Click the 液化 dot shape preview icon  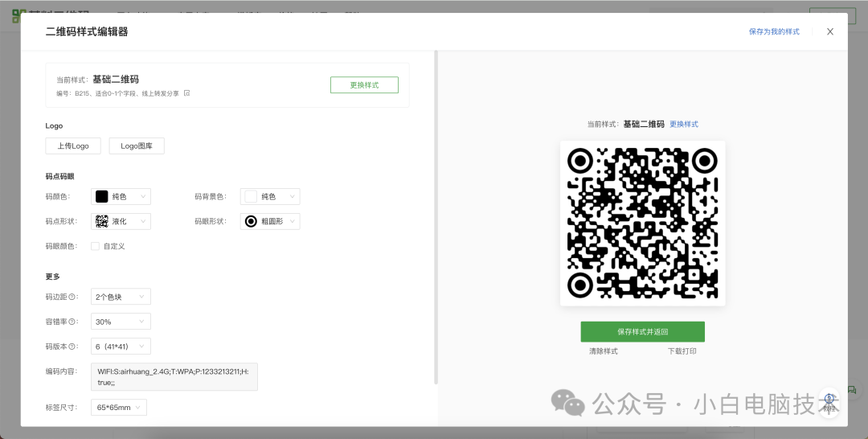[101, 221]
